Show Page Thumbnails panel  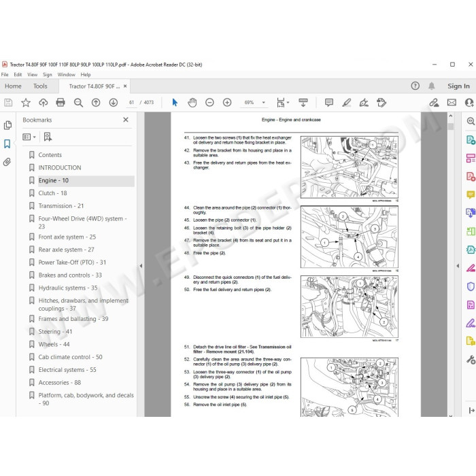7,125
